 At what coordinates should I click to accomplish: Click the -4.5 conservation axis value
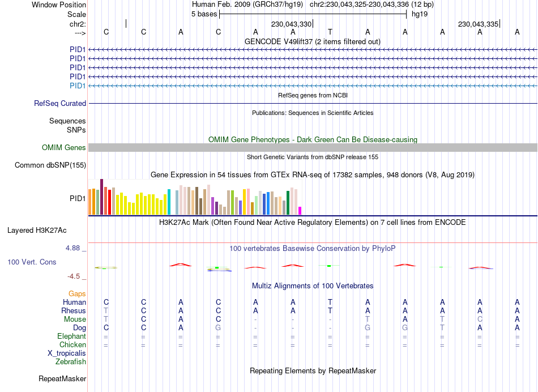click(74, 276)
